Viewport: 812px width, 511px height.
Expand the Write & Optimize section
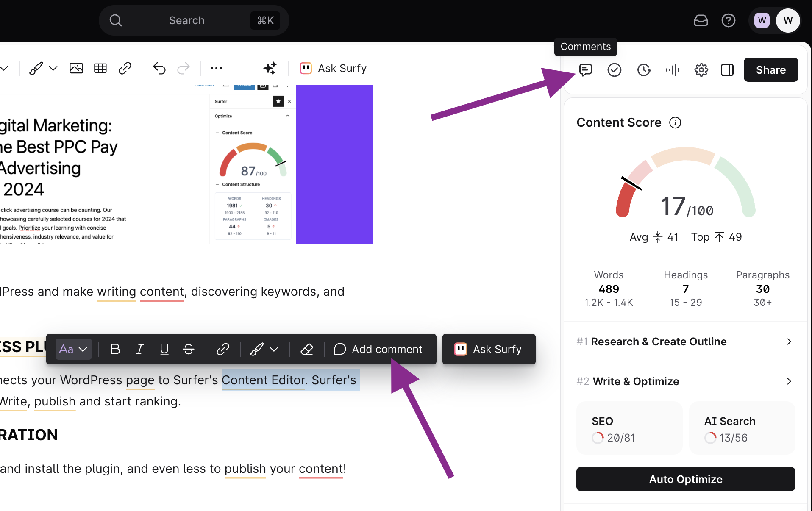(685, 381)
